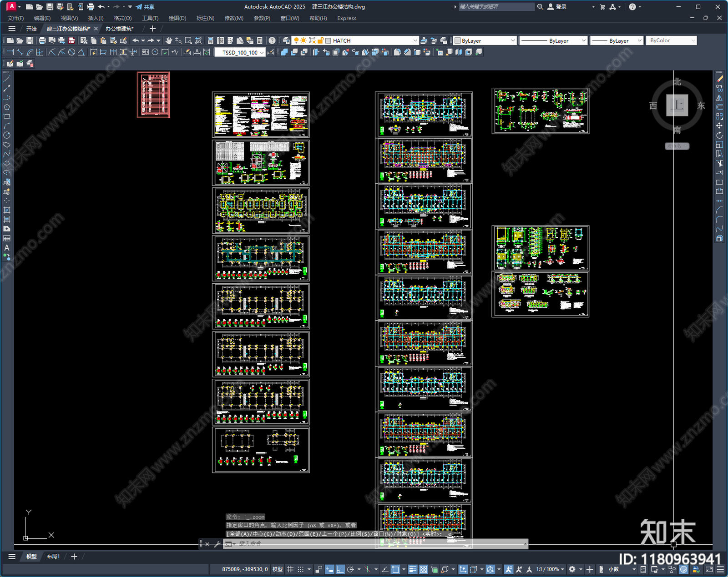Click the Pan hand tool
Screen dimensions: 728x577
tap(169, 40)
